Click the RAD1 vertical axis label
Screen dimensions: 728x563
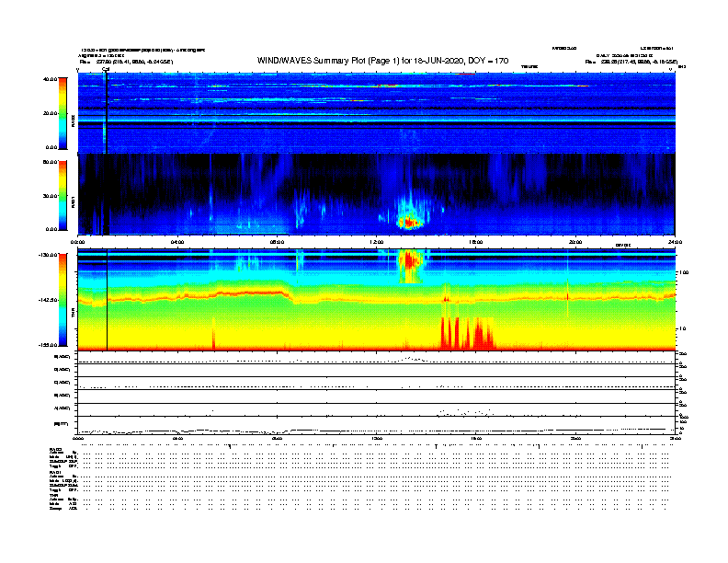click(x=73, y=201)
